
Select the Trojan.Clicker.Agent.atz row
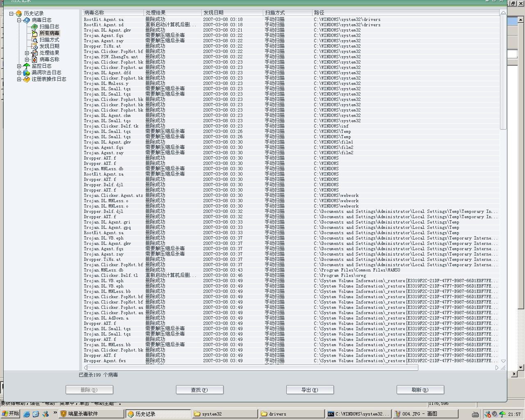click(x=291, y=195)
